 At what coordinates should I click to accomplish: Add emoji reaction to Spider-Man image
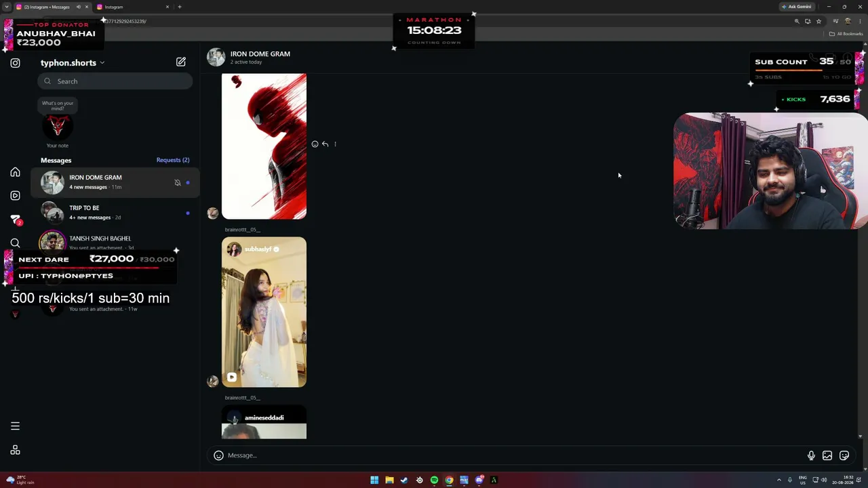coord(315,144)
